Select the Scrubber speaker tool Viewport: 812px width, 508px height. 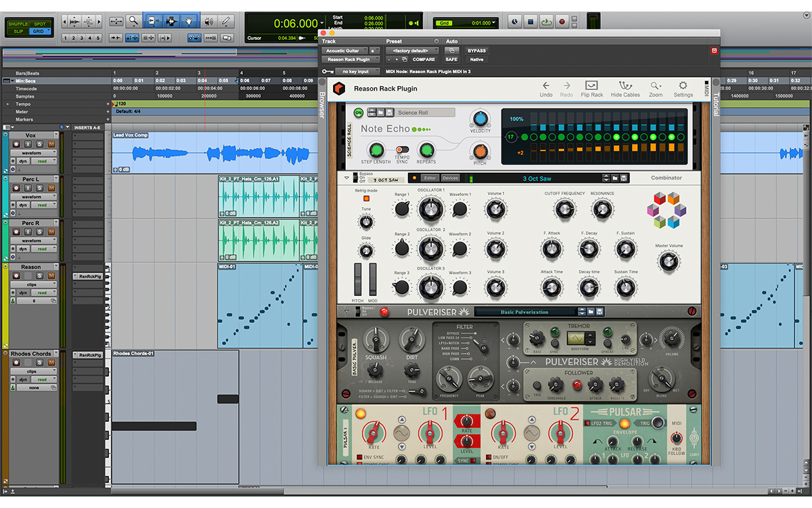click(209, 22)
